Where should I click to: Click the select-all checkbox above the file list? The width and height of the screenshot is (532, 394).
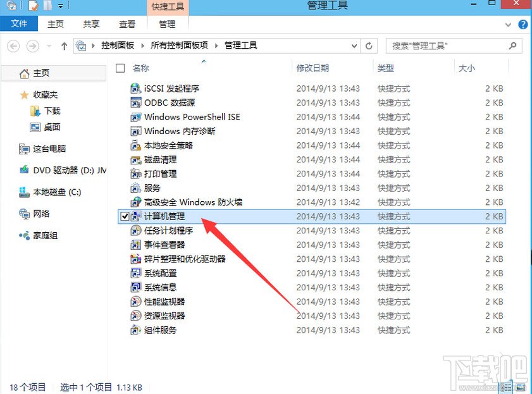click(x=119, y=68)
